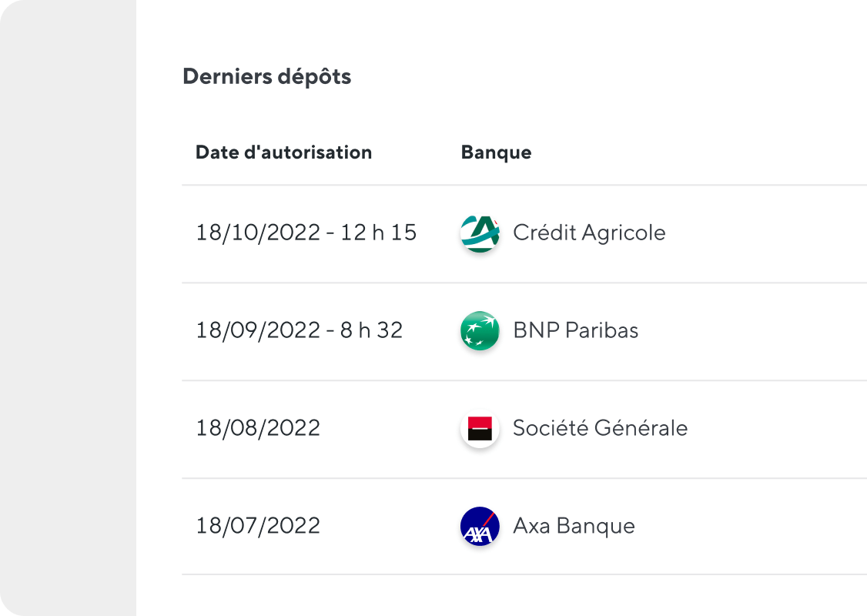Open the Axa Banque entry text
867x616 pixels.
click(574, 525)
